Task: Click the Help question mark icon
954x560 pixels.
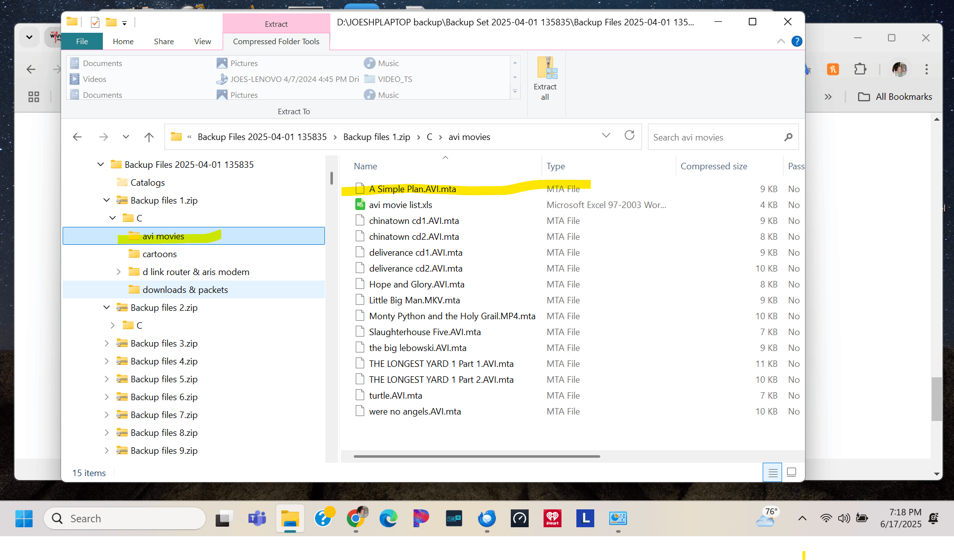Action: (796, 42)
